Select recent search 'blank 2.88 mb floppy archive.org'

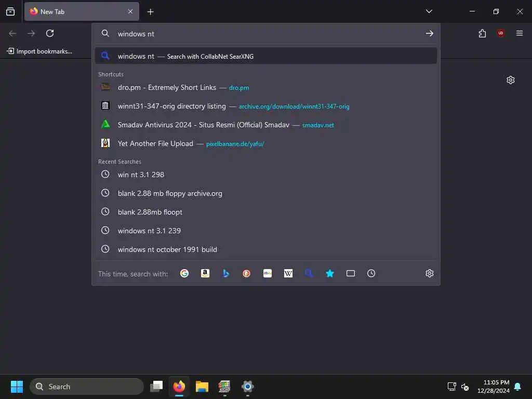pyautogui.click(x=266, y=193)
